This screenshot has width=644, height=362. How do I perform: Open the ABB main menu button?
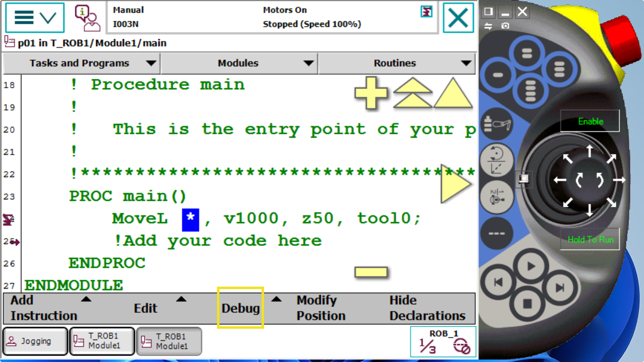tap(35, 18)
